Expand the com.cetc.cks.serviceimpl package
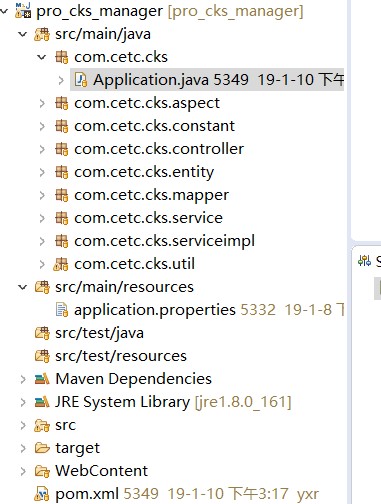This screenshot has width=381, height=504. (42, 241)
